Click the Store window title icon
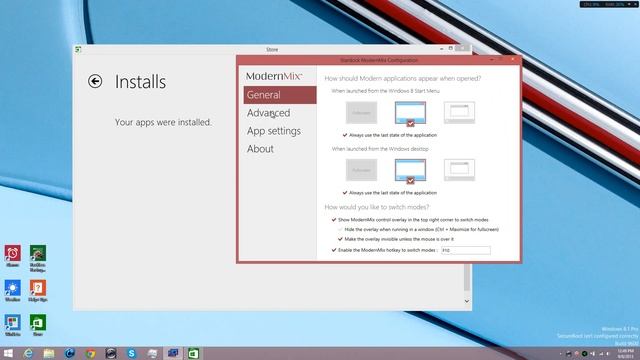The width and height of the screenshot is (640, 360). pyautogui.click(x=78, y=49)
